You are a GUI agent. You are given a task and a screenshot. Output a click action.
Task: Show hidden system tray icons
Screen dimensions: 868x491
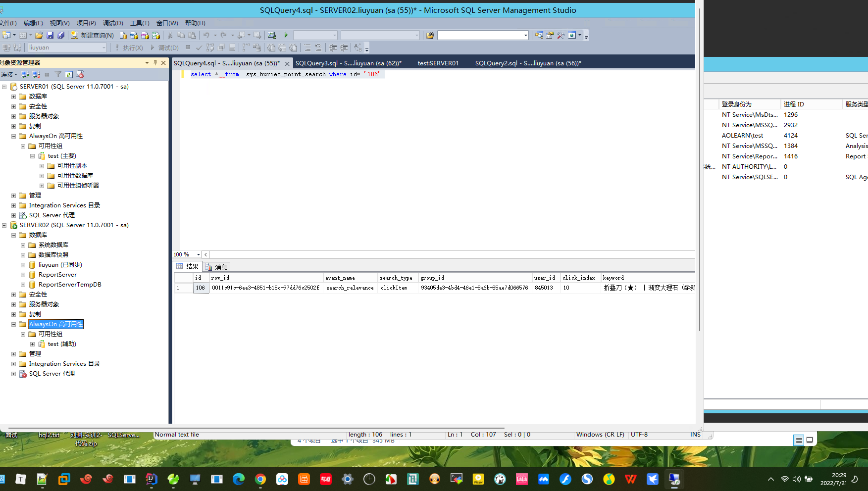[x=770, y=479]
